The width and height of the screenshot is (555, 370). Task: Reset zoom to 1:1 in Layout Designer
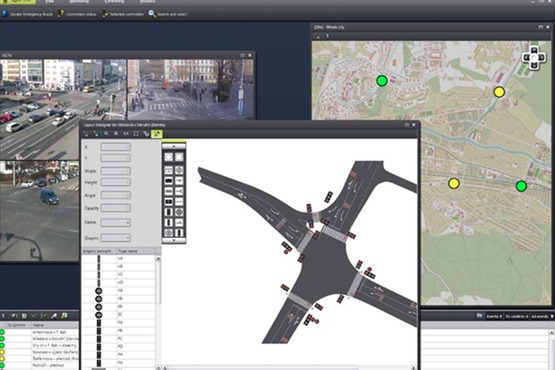pyautogui.click(x=126, y=133)
